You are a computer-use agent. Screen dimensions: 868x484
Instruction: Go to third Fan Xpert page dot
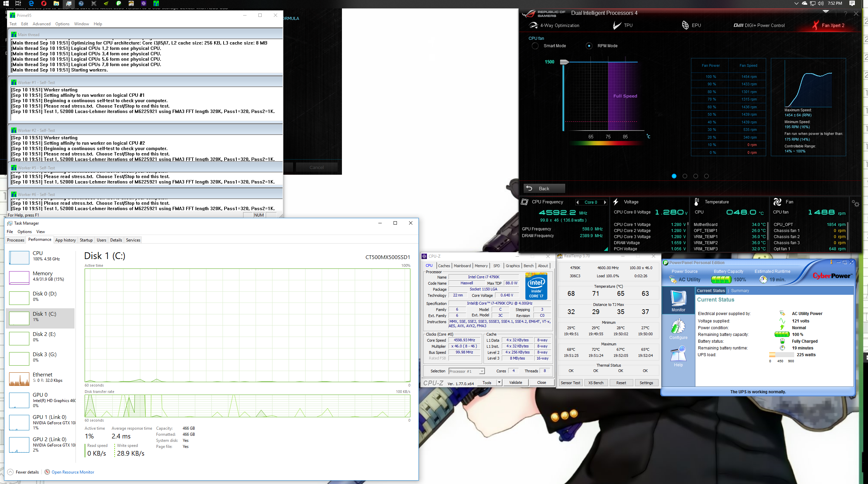pyautogui.click(x=695, y=176)
